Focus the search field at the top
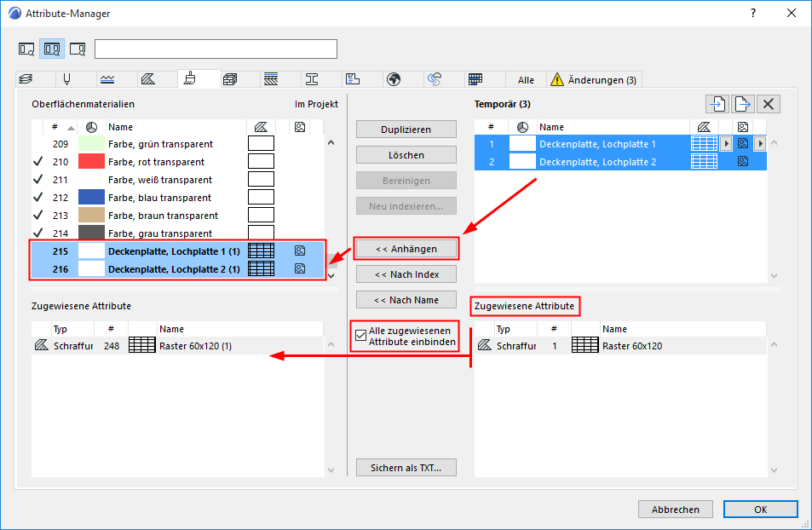Viewport: 812px width, 530px height. coord(216,49)
